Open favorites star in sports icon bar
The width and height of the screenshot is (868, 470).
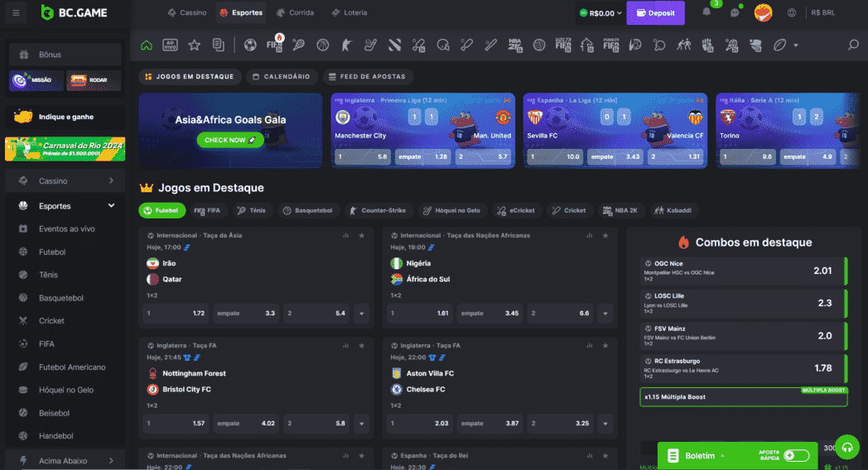195,46
